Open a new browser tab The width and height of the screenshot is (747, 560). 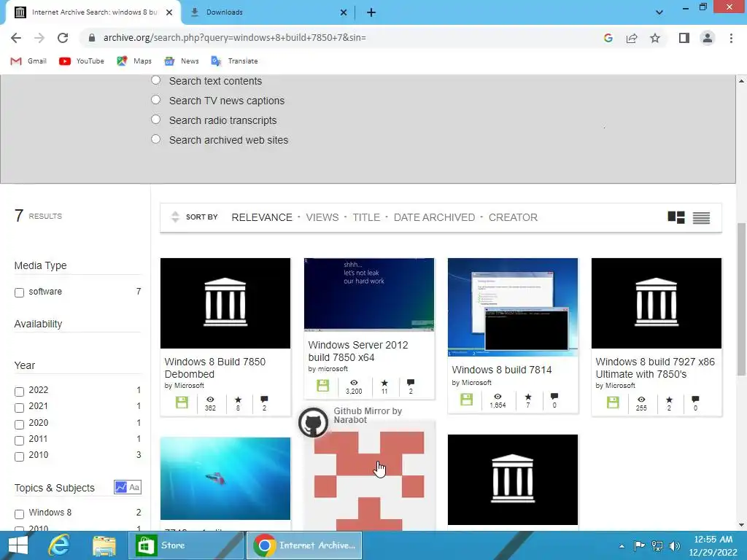[371, 12]
